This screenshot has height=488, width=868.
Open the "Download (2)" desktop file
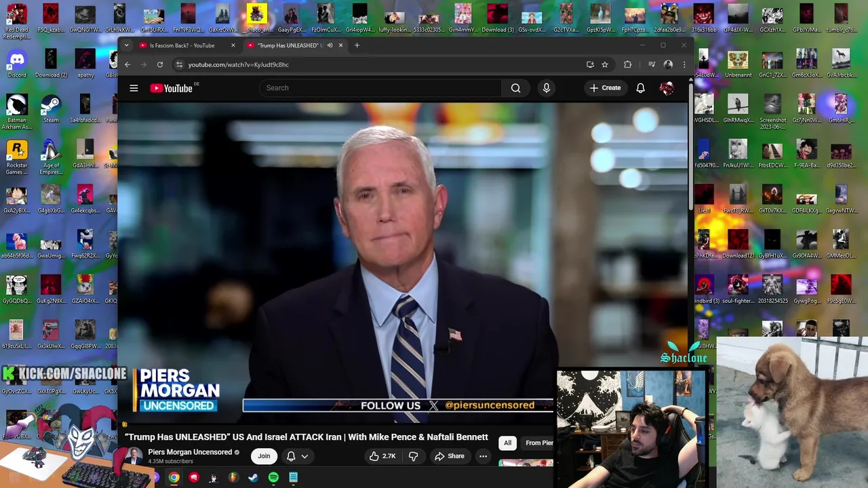click(51, 64)
